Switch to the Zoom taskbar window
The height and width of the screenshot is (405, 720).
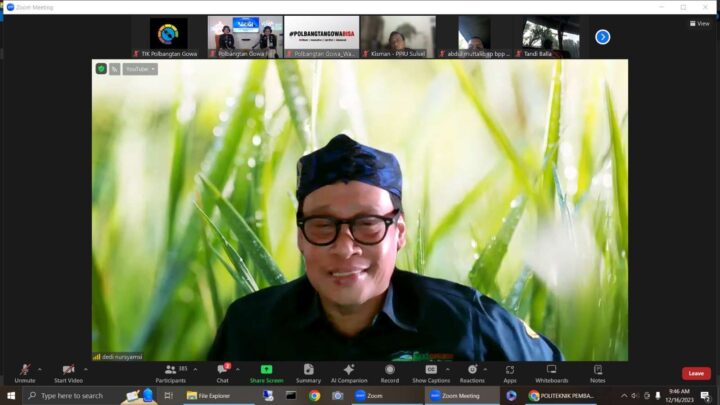click(x=387, y=395)
